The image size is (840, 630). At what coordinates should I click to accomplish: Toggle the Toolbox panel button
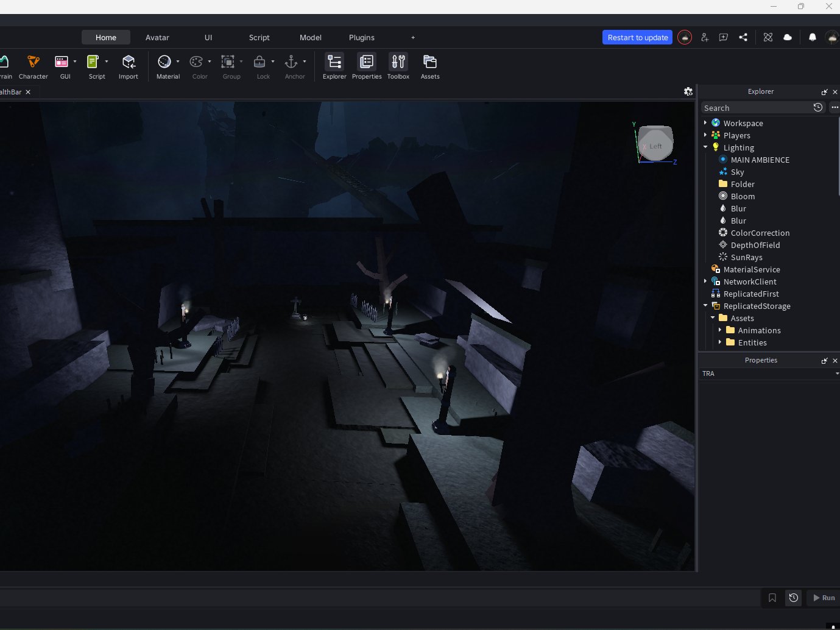tap(398, 66)
